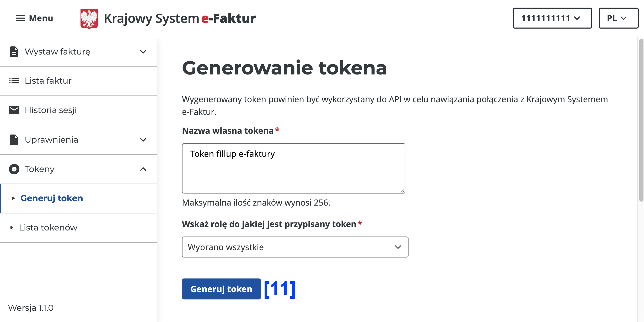Image resolution: width=644 pixels, height=322 pixels.
Task: Click the Lista faktur list icon
Action: (14, 81)
